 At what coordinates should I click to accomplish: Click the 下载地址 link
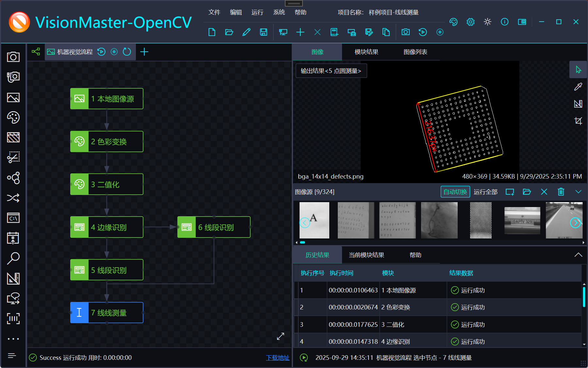click(x=278, y=358)
